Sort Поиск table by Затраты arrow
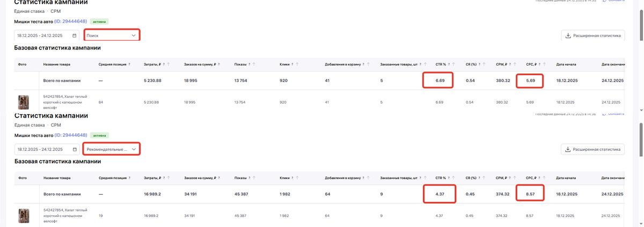The image size is (644, 227). pos(169,64)
